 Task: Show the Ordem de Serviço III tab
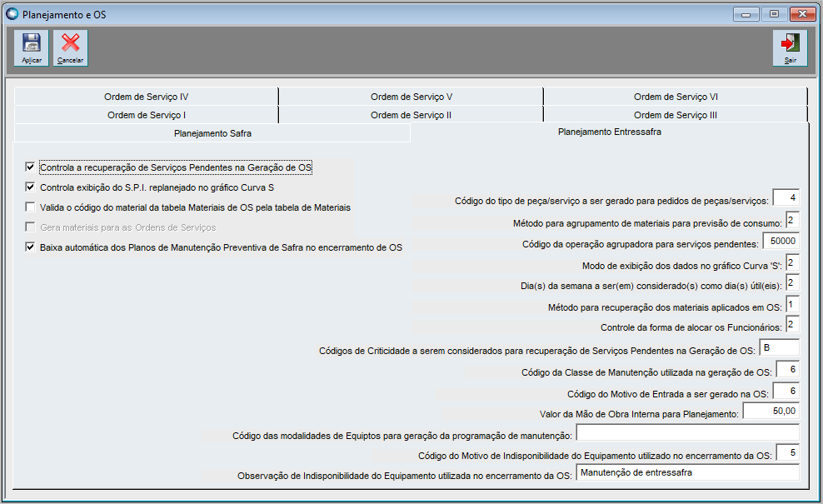click(x=676, y=115)
